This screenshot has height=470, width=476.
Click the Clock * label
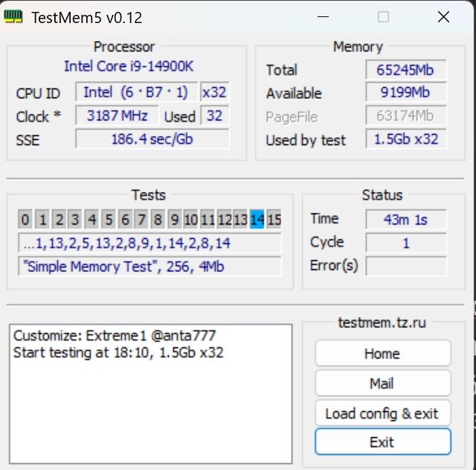click(x=39, y=117)
